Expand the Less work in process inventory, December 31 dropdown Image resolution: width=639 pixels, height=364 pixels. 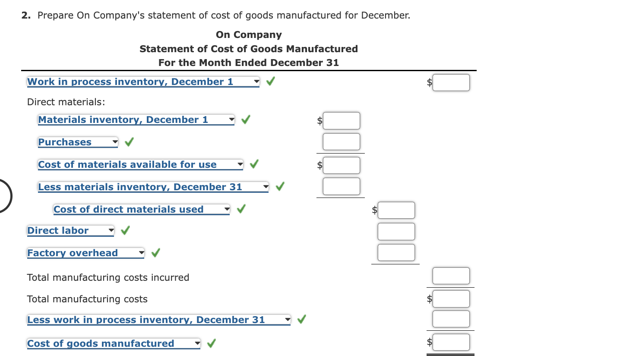pos(287,319)
